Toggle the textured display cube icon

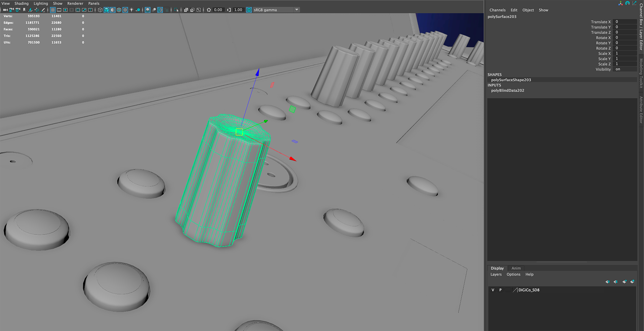119,10
